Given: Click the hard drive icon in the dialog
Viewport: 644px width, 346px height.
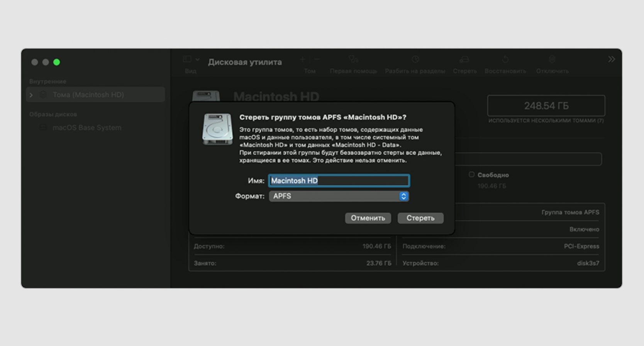Looking at the screenshot, I should (x=217, y=129).
